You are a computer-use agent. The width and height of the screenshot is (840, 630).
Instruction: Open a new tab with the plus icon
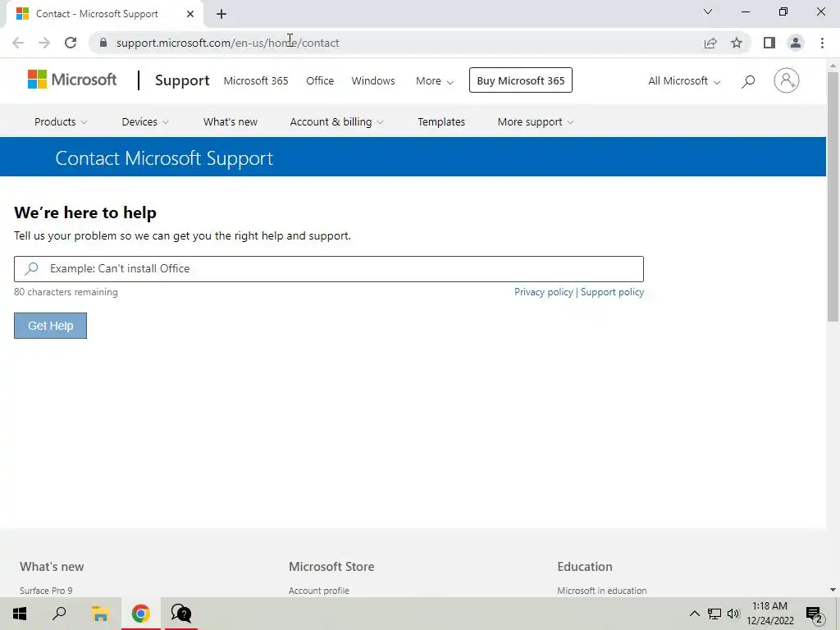point(221,14)
